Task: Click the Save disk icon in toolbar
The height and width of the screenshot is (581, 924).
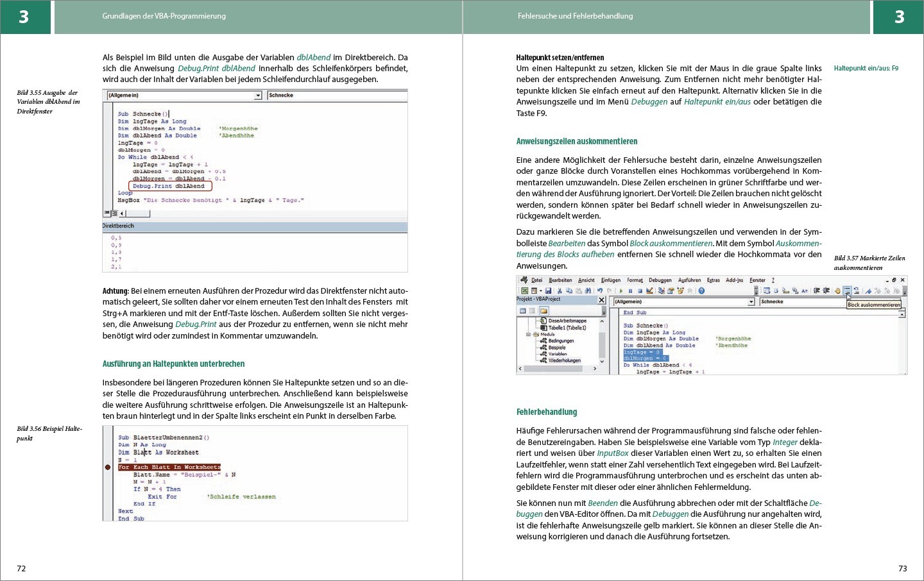Action: 548,290
